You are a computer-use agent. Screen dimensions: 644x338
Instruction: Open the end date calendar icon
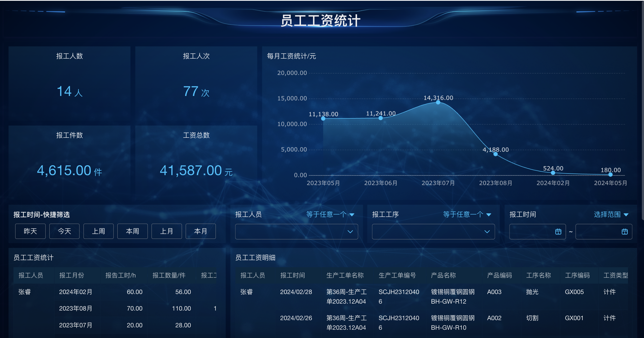pos(625,232)
